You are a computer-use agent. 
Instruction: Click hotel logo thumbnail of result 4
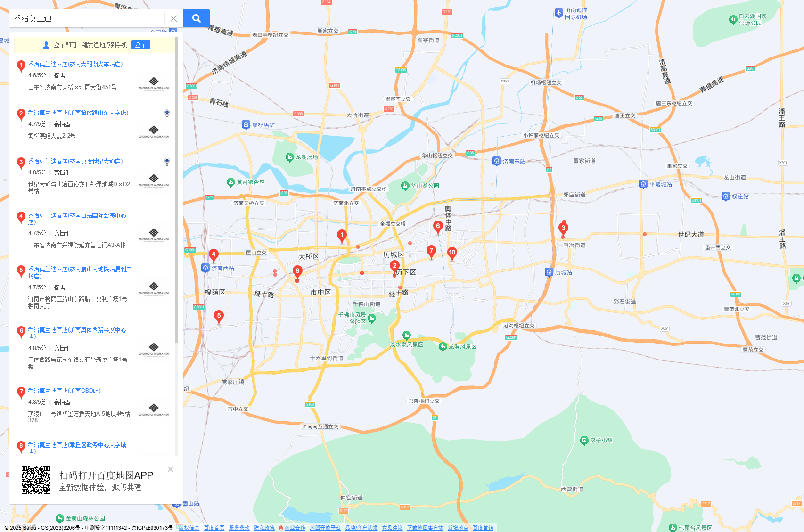click(154, 235)
